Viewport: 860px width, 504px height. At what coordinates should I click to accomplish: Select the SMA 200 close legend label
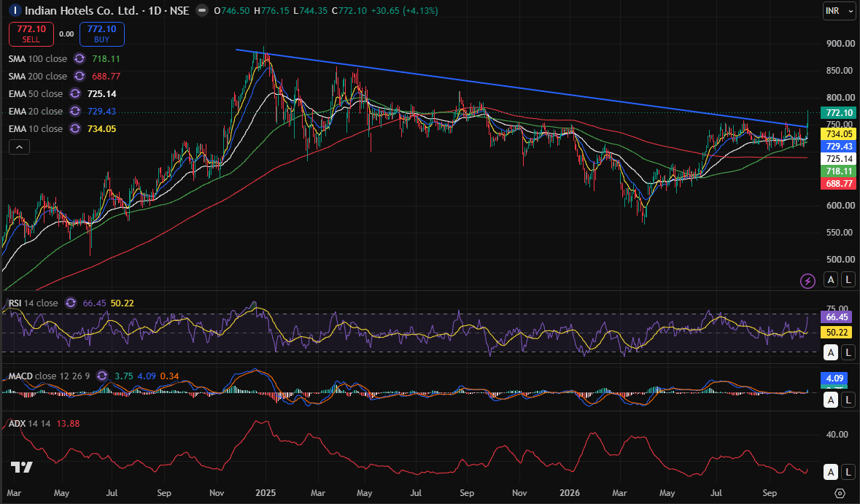pyautogui.click(x=38, y=77)
